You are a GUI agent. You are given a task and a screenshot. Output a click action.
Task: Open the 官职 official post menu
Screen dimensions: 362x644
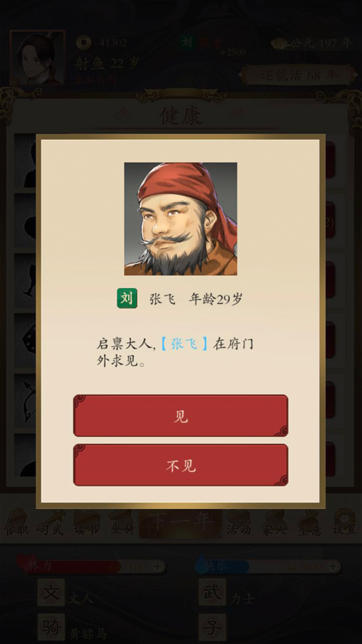click(x=17, y=523)
